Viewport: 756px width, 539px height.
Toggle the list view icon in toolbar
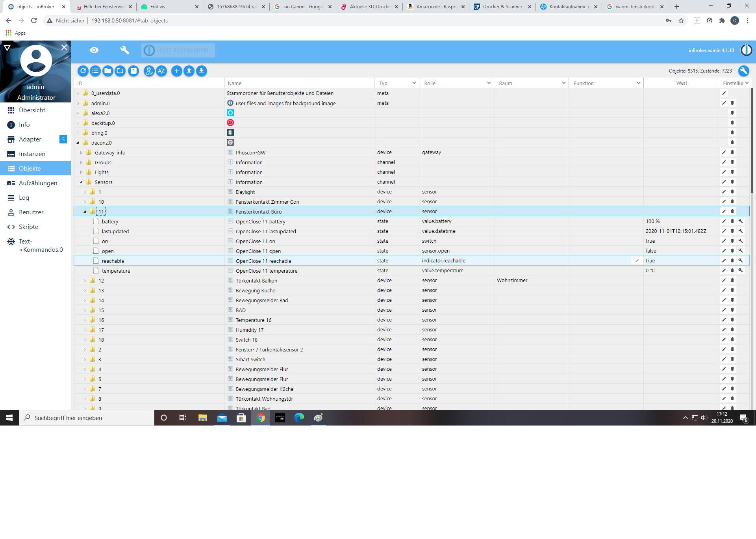click(95, 71)
